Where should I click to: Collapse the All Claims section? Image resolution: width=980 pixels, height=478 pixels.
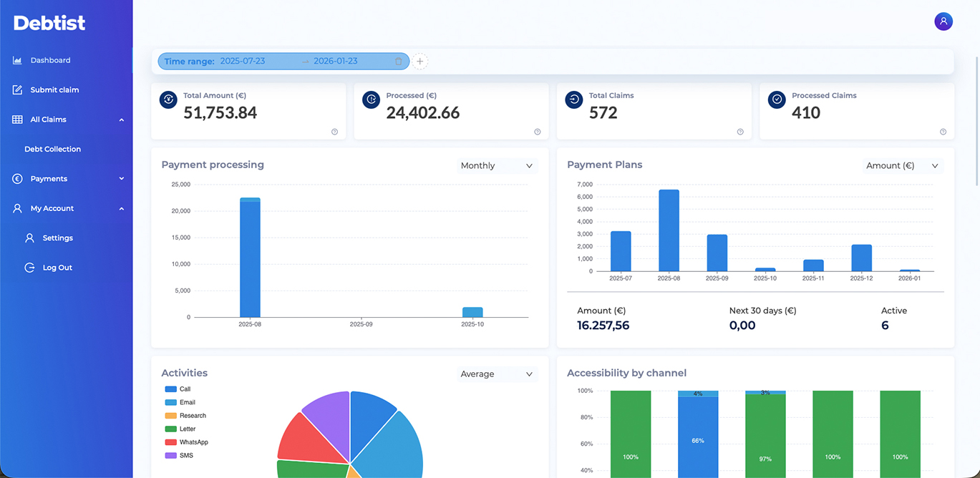[122, 119]
